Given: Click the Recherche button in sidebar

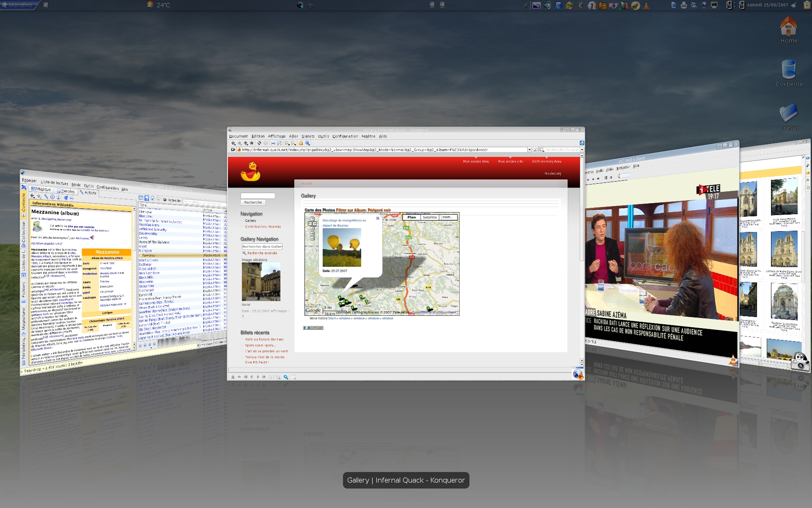Looking at the screenshot, I should coord(253,202).
